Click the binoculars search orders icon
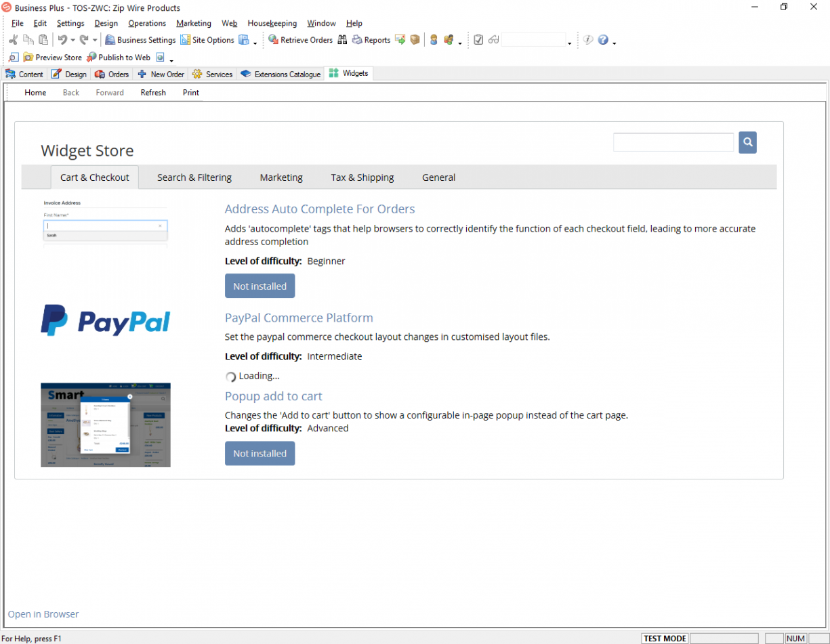This screenshot has height=644, width=830. pyautogui.click(x=342, y=40)
